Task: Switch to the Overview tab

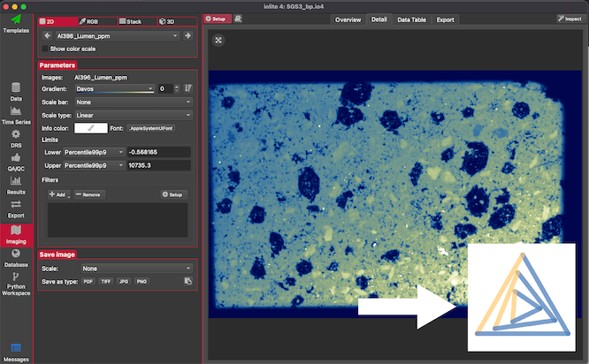Action: (348, 20)
